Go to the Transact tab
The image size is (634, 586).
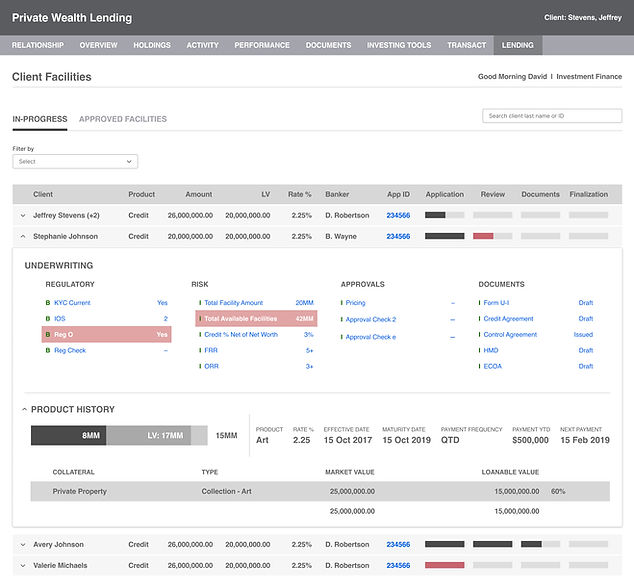tap(467, 45)
